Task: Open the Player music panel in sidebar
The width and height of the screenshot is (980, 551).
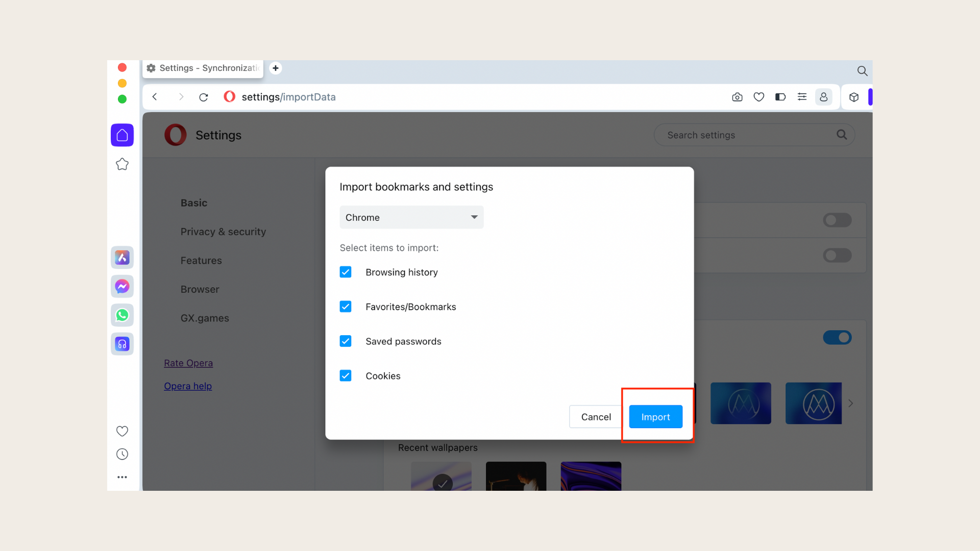Action: click(x=122, y=344)
